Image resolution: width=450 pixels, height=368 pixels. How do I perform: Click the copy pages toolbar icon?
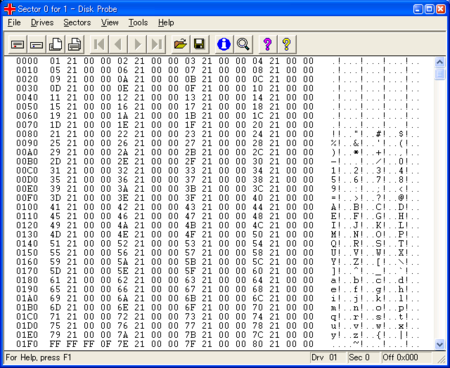(55, 44)
